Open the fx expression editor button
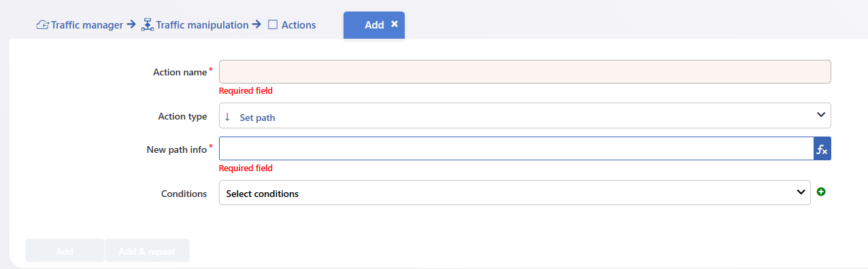The image size is (868, 269). tap(822, 149)
